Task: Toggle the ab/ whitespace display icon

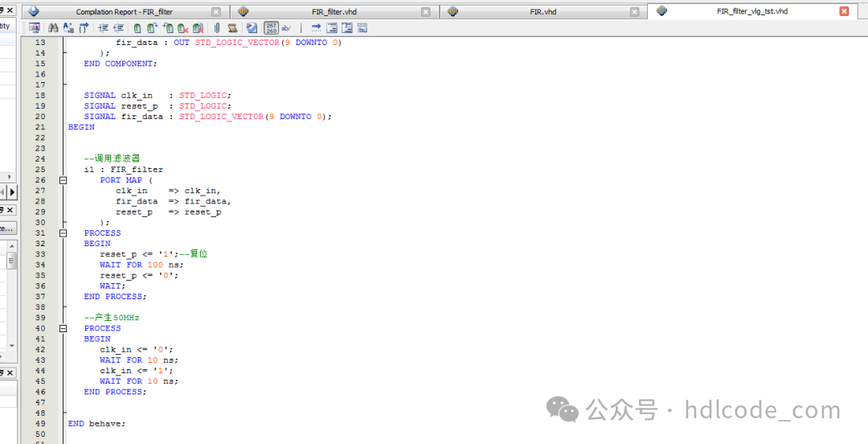Action: click(286, 27)
